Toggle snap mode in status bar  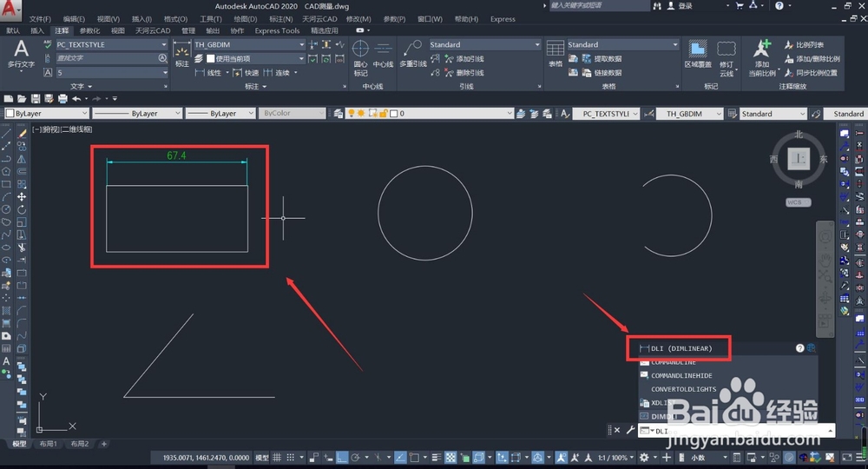coord(291,458)
